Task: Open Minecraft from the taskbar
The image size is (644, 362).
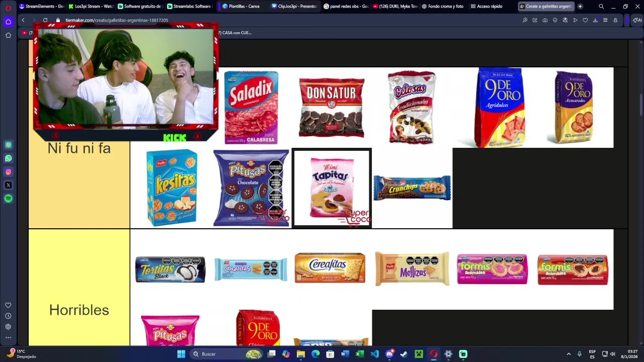Action: coord(419,354)
